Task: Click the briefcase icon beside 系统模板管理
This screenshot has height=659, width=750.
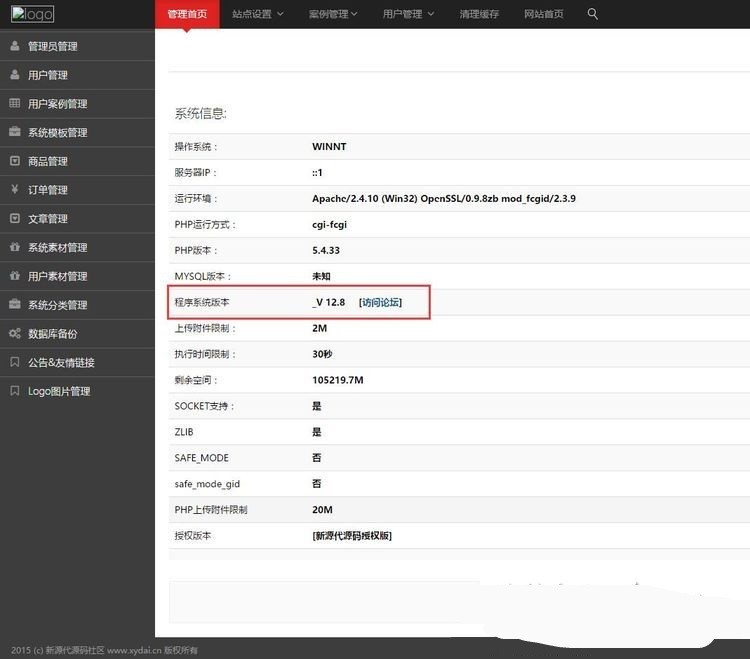Action: 15,132
